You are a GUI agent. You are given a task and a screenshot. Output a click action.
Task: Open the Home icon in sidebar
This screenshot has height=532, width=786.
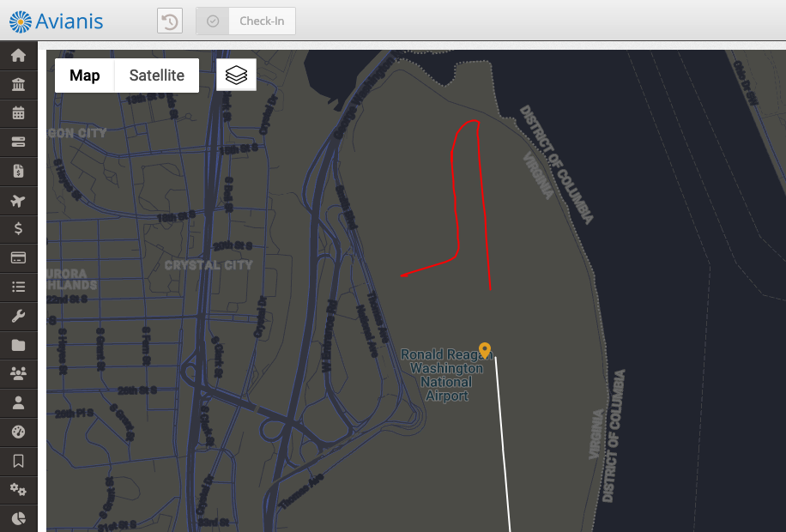19,55
